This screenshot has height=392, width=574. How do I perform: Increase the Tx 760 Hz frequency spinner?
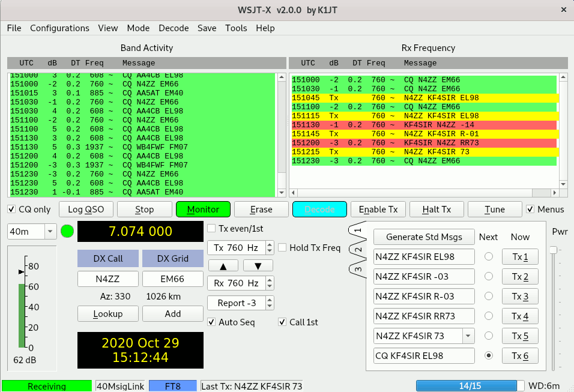point(270,244)
